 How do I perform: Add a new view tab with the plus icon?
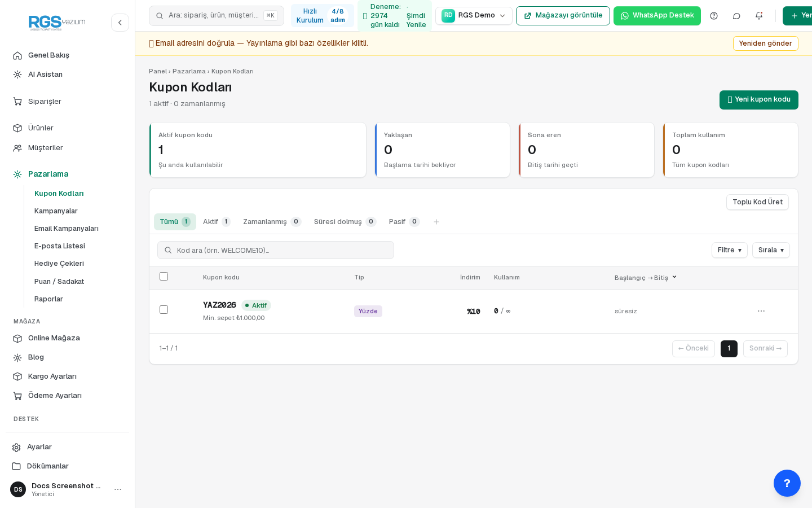[436, 222]
